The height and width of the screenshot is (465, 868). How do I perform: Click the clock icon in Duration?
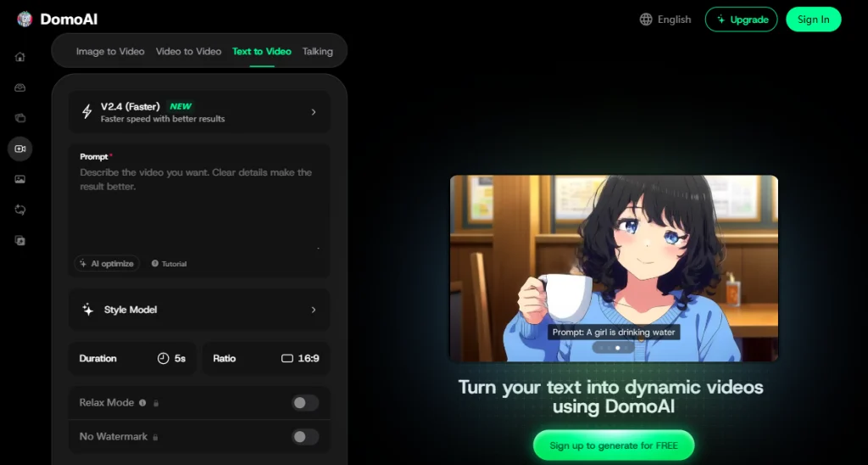pyautogui.click(x=163, y=359)
